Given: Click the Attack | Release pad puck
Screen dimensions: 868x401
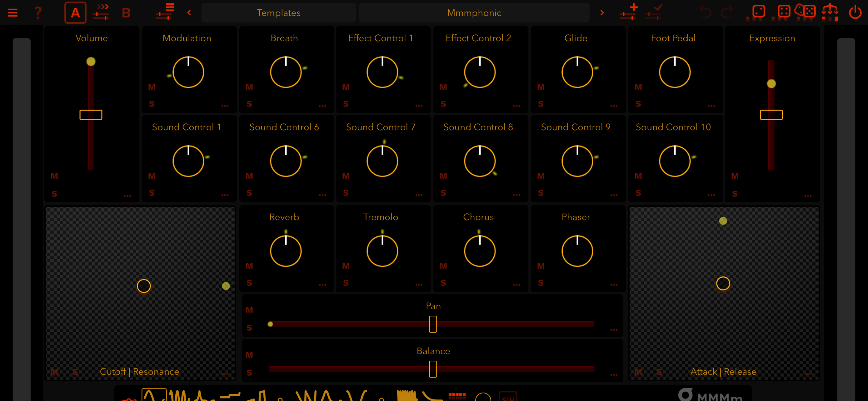Looking at the screenshot, I should point(723,283).
